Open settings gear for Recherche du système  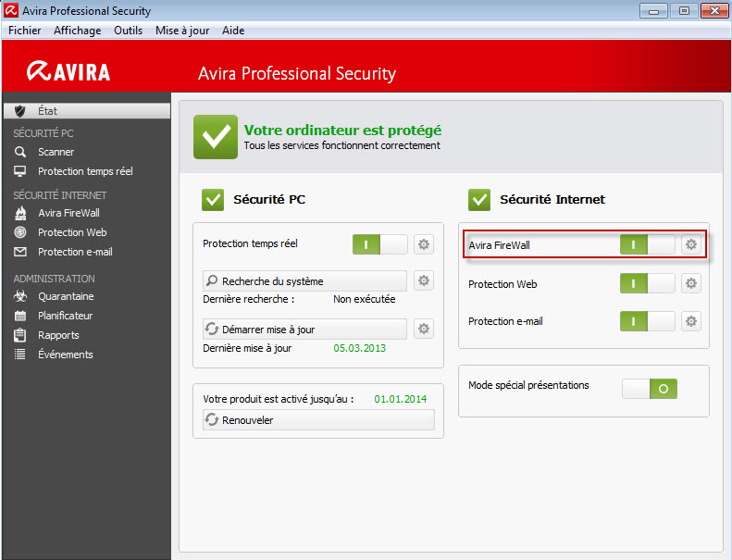[x=424, y=280]
